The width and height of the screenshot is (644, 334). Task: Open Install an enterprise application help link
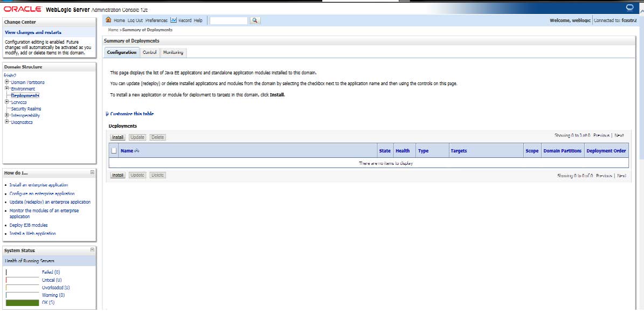[x=39, y=185]
